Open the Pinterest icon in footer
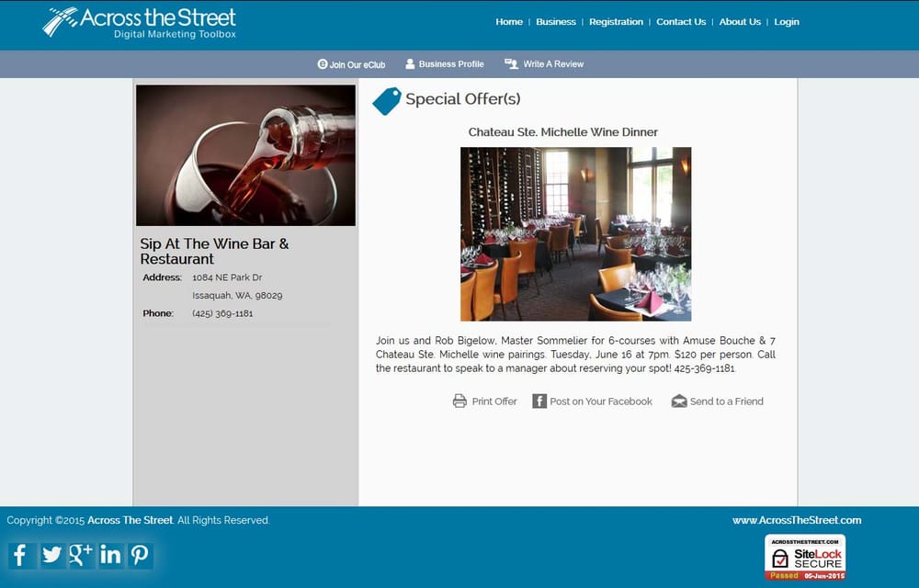Viewport: 919px width, 588px height. click(140, 555)
